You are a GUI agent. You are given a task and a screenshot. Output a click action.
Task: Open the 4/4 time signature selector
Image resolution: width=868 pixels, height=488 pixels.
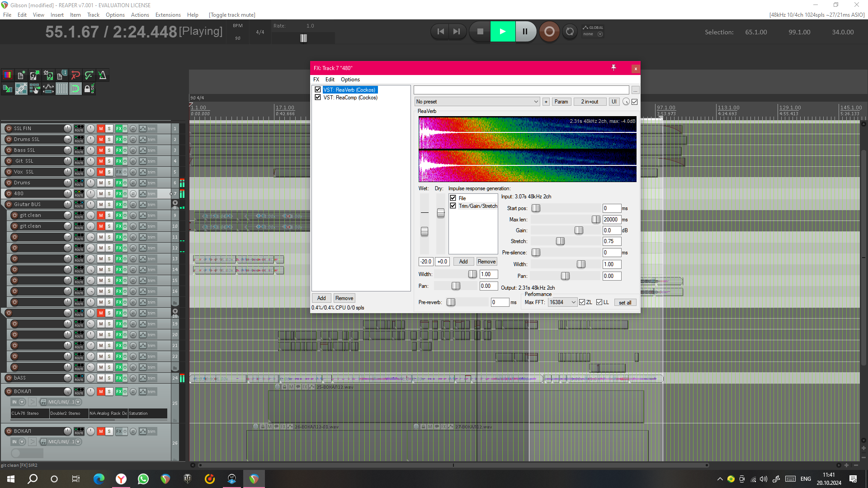tap(260, 32)
